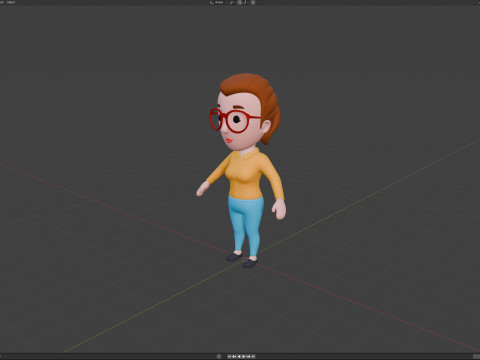
Task: Open the Object menu in viewport header
Action: tap(11, 2)
